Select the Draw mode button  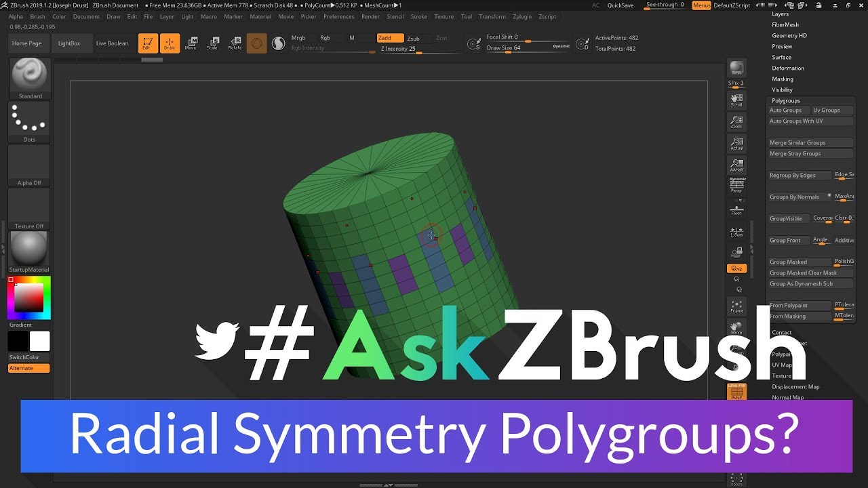170,43
